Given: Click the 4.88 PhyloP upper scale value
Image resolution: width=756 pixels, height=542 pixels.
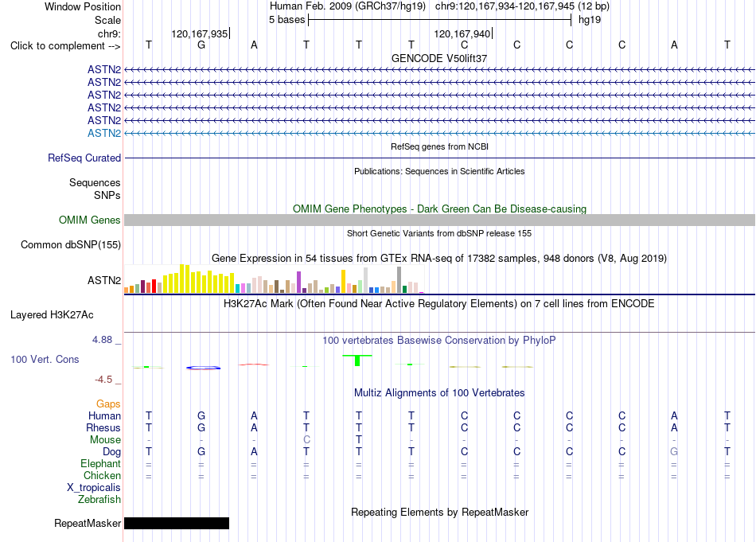Looking at the screenshot, I should [102, 340].
